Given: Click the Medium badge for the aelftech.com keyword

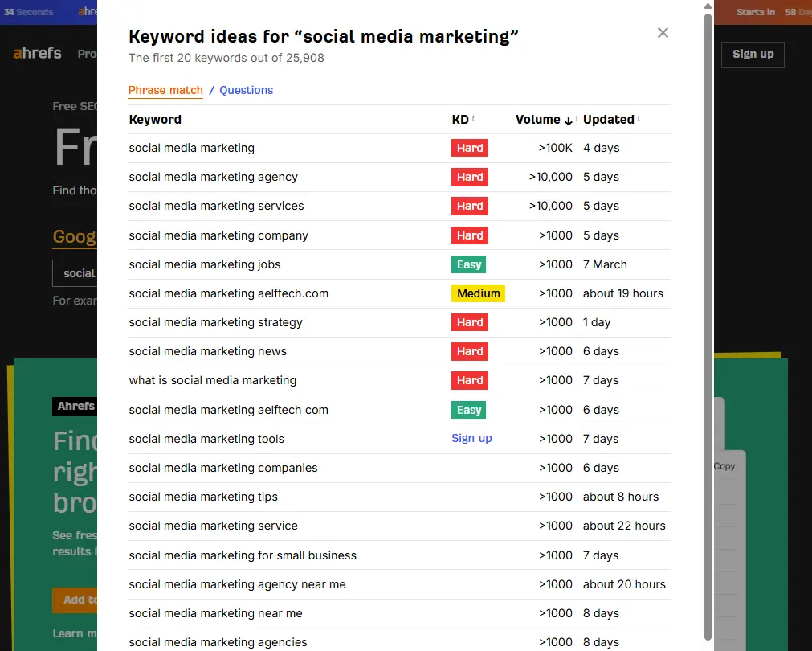Looking at the screenshot, I should pyautogui.click(x=478, y=293).
